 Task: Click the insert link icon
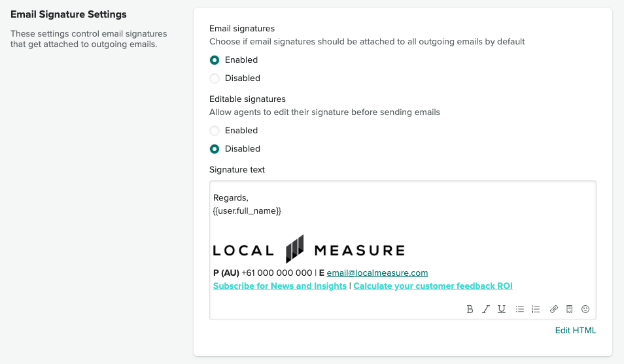pyautogui.click(x=554, y=309)
